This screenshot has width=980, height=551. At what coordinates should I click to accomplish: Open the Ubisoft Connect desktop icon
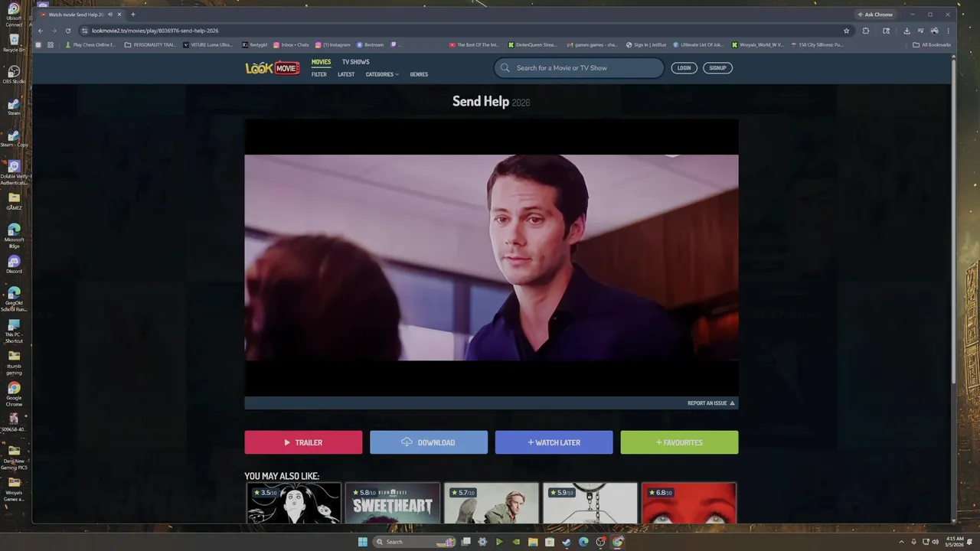pos(14,13)
